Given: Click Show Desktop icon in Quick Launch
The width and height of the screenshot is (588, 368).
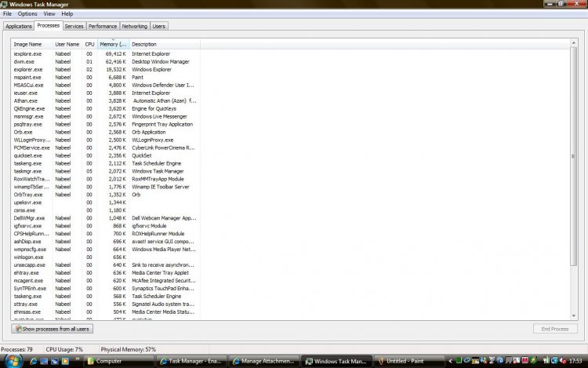Looking at the screenshot, I should [x=44, y=361].
